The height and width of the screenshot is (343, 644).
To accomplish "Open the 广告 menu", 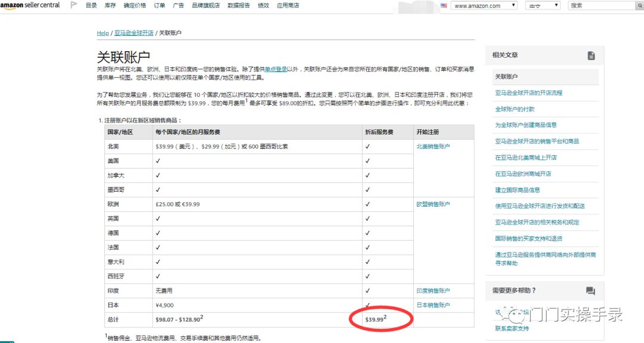I will click(178, 5).
